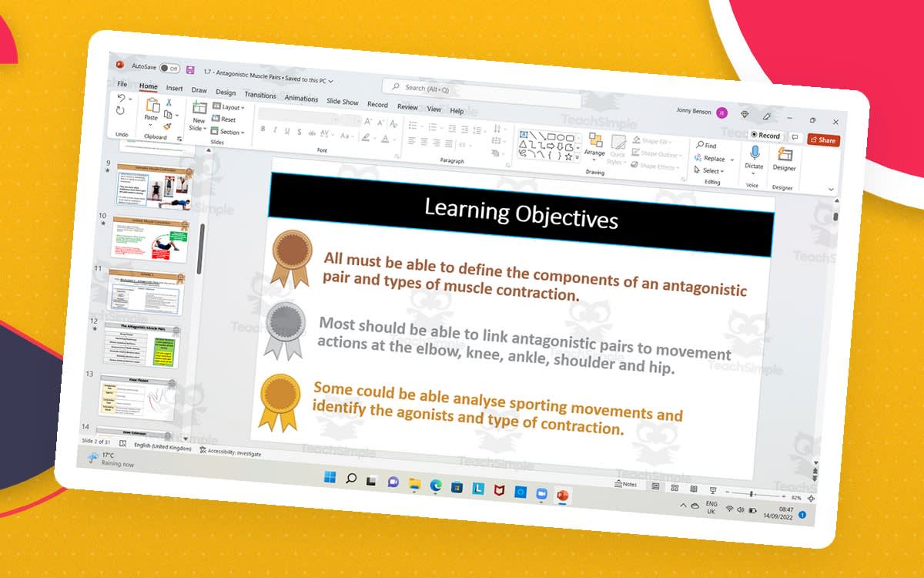Toggle Underline formatting
The width and height of the screenshot is (924, 578).
click(x=287, y=131)
